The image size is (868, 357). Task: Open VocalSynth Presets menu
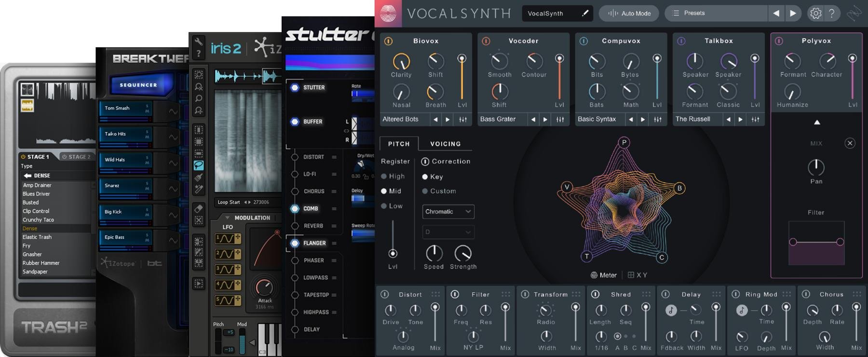click(x=716, y=14)
